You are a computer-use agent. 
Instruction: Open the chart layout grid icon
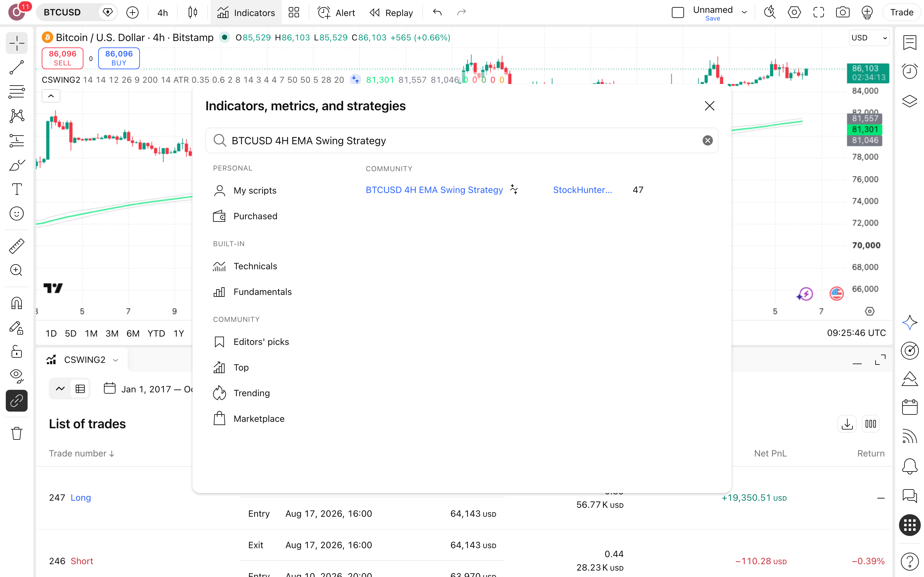point(294,13)
